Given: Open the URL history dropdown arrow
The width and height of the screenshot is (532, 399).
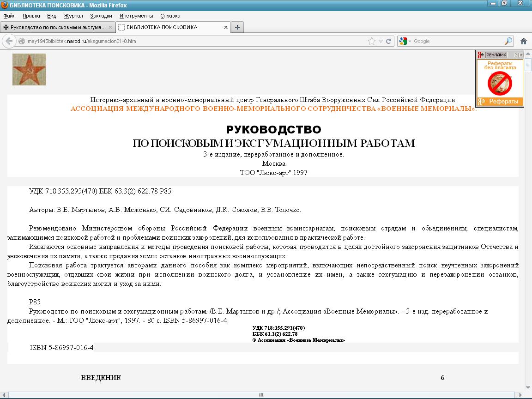Looking at the screenshot, I should [381, 41].
